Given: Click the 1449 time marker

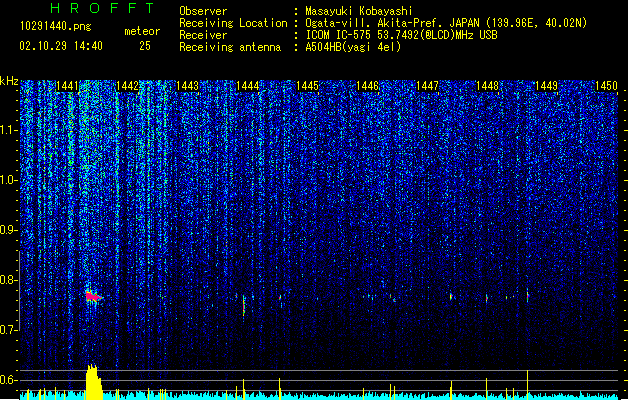Looking at the screenshot, I should pos(547,86).
